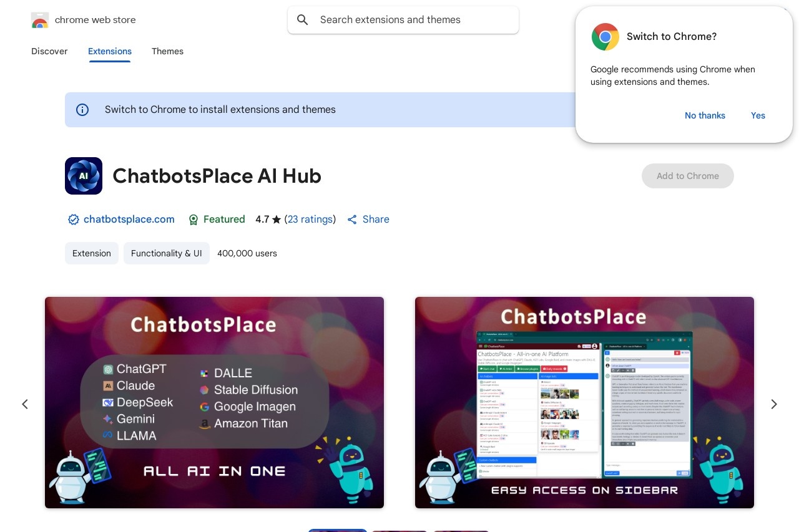The width and height of the screenshot is (799, 532).
Task: Click the Chrome Web Store logo
Action: point(39,20)
